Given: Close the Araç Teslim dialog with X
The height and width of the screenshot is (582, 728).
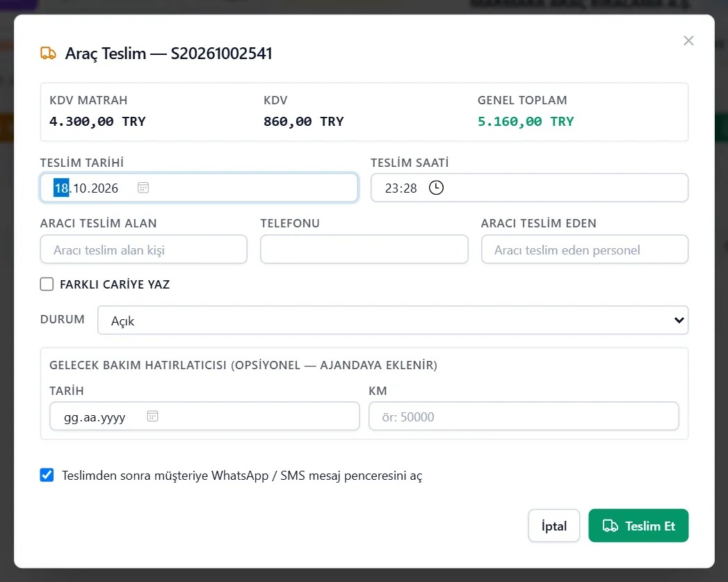Looking at the screenshot, I should [688, 41].
